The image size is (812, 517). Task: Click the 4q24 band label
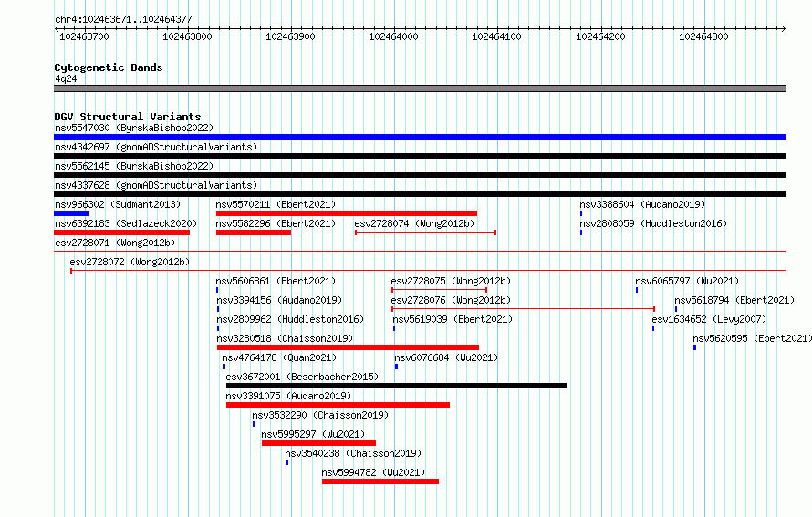click(66, 78)
